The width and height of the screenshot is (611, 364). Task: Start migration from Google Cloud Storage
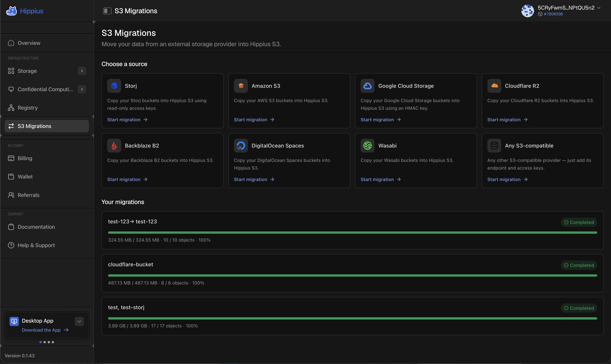(x=381, y=120)
